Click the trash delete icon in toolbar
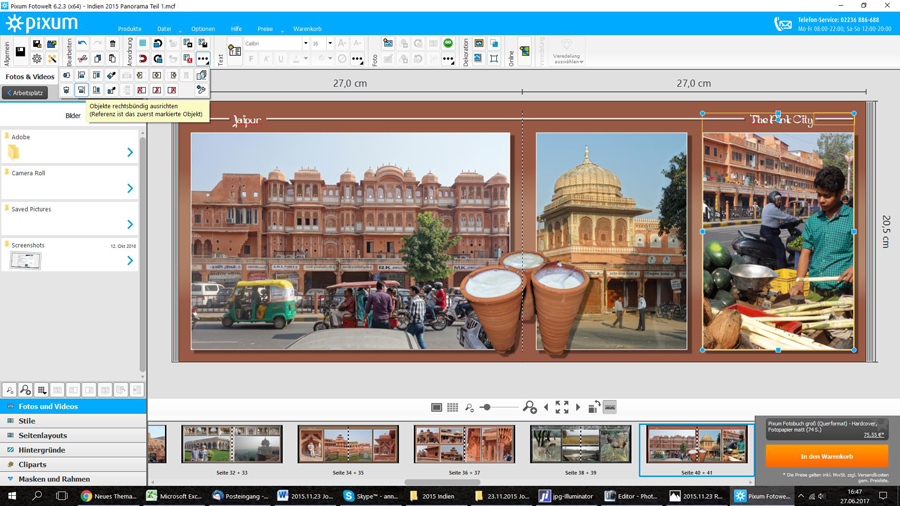Viewport: 900px width, 506px height. [x=113, y=44]
